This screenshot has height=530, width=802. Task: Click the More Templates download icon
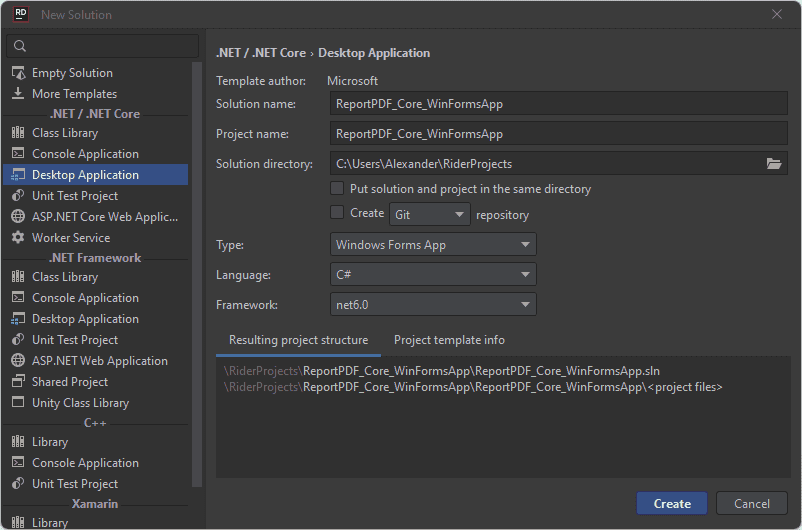click(x=18, y=94)
